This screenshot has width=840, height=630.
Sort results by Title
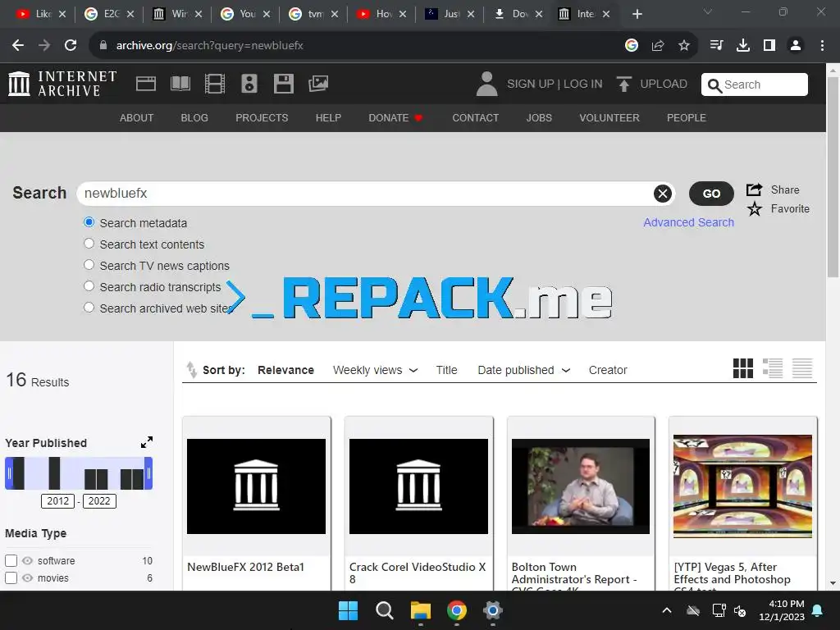[446, 370]
